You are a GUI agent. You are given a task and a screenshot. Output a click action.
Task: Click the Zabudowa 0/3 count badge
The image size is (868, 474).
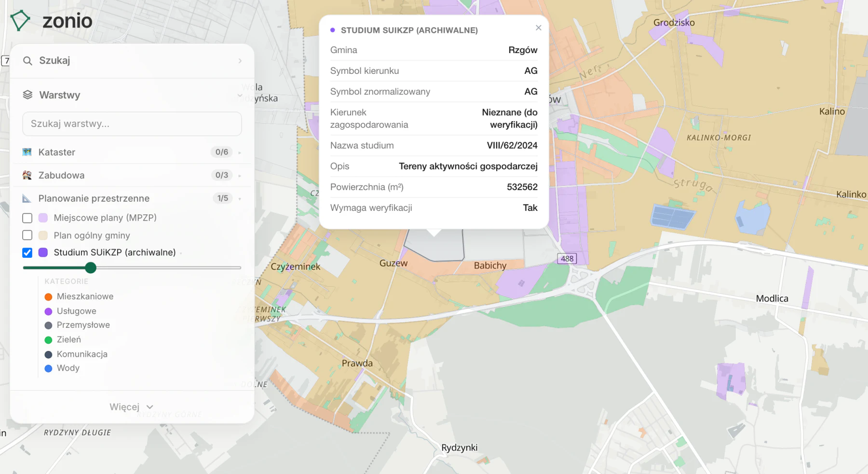click(x=222, y=175)
